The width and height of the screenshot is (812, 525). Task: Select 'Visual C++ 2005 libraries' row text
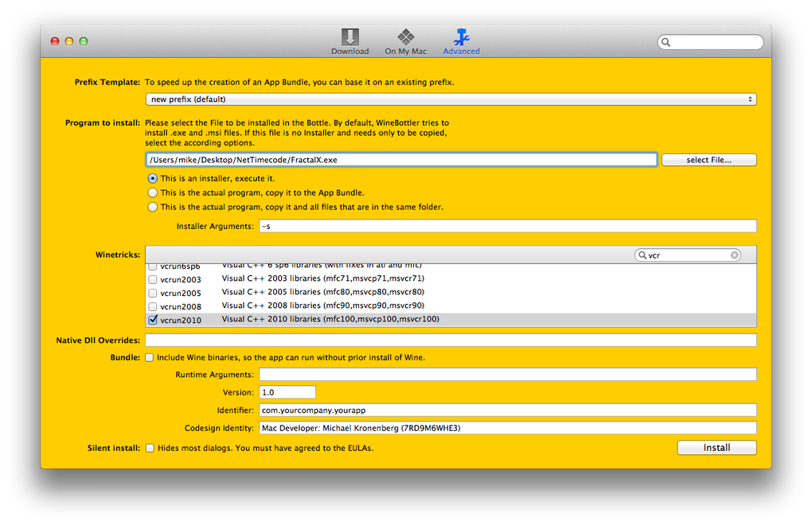323,292
